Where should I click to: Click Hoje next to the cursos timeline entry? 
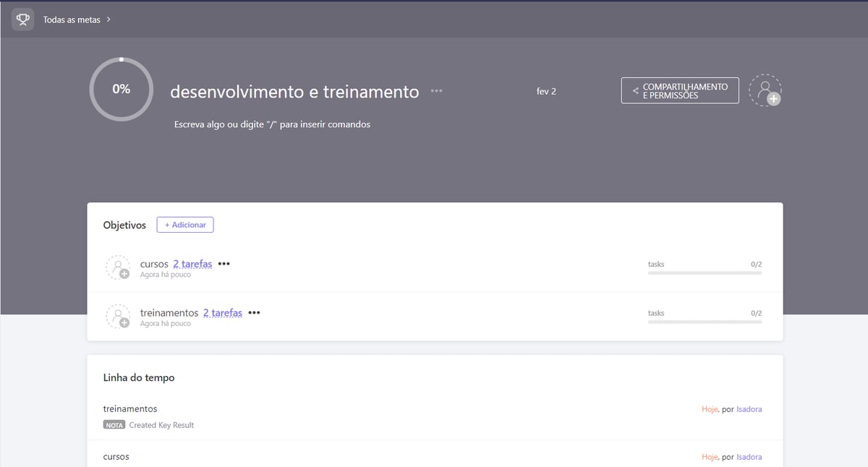[709, 456]
